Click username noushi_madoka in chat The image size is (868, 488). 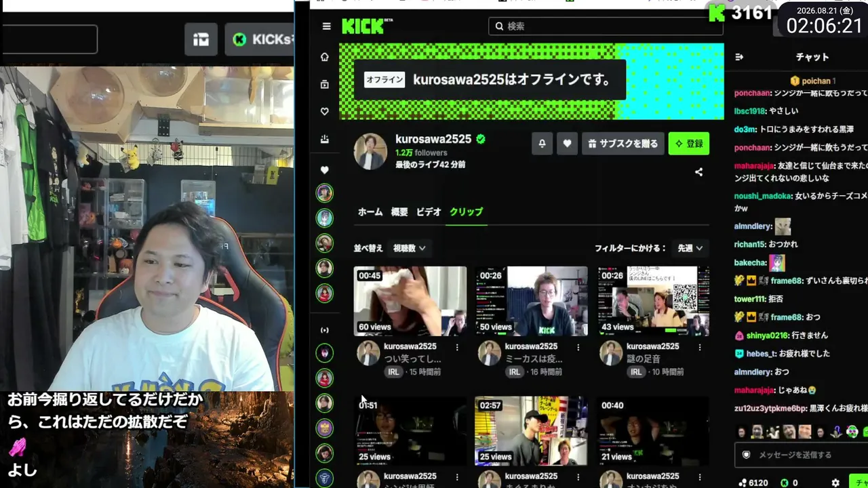763,196
